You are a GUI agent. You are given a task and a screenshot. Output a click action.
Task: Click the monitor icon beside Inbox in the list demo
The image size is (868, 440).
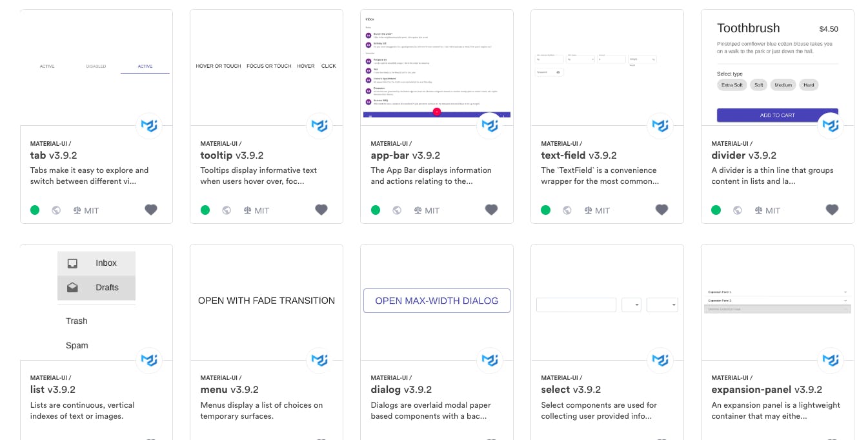72,263
